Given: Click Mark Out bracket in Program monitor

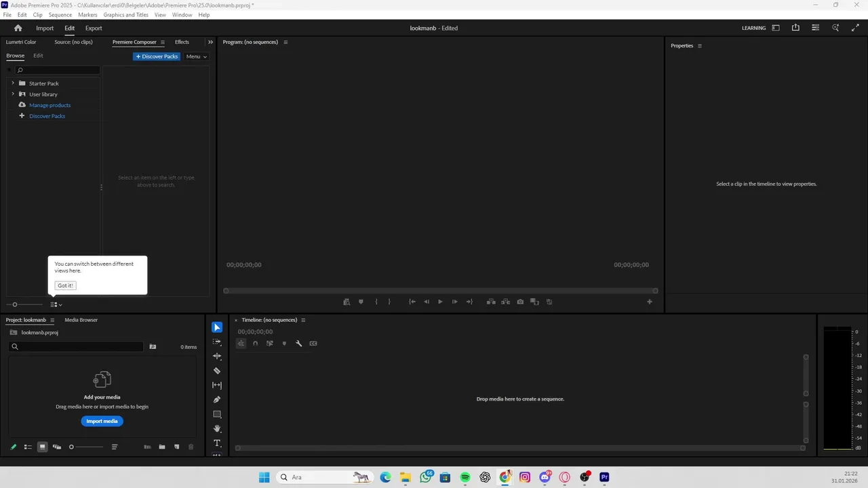Looking at the screenshot, I should (389, 302).
